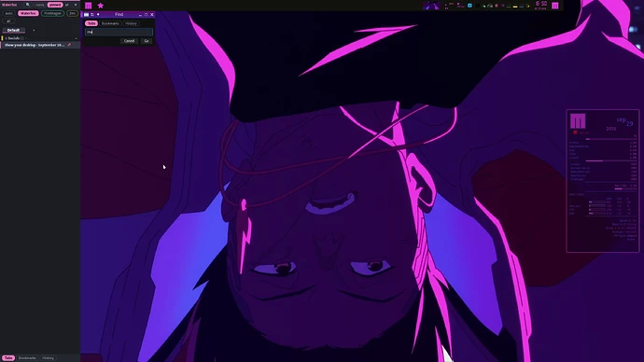Click the Find window pin dot icon
This screenshot has width=644, height=362.
point(98,14)
